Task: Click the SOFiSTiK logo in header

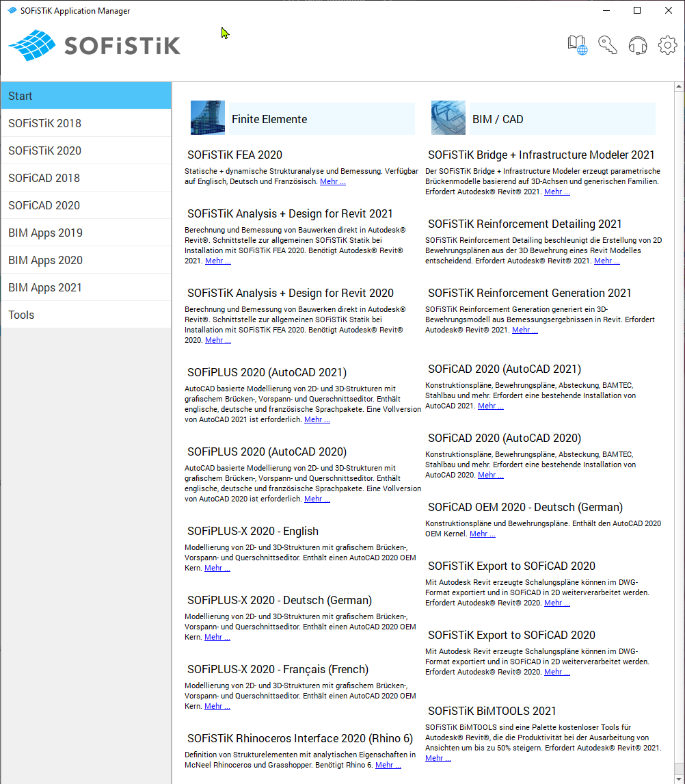Action: click(x=94, y=45)
